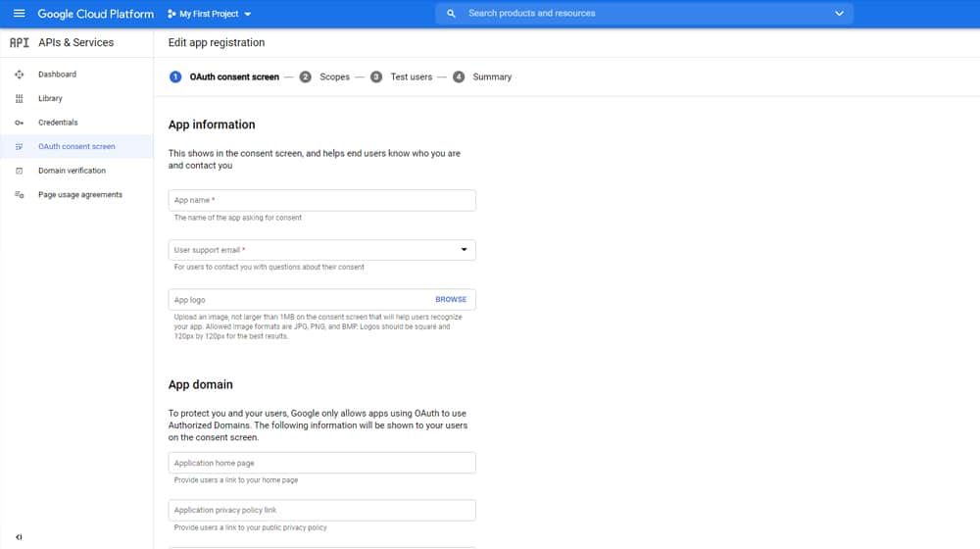Click the OAuth consent screen sidebar icon
Screen dimensions: 980x549
coord(19,146)
